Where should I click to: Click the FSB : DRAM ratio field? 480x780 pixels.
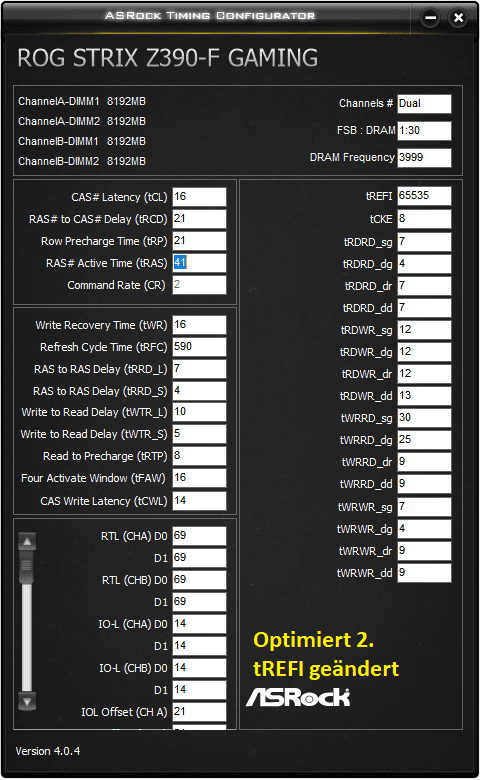[x=424, y=130]
